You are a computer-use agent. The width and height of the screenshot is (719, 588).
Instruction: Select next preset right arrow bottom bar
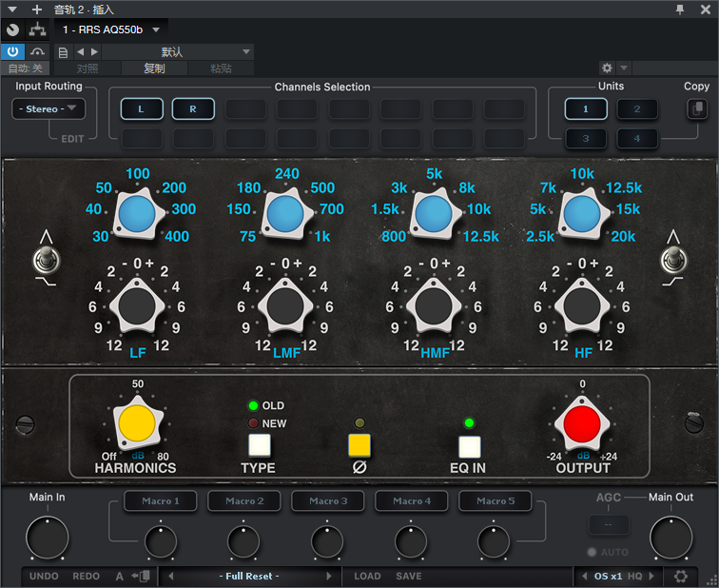[329, 576]
